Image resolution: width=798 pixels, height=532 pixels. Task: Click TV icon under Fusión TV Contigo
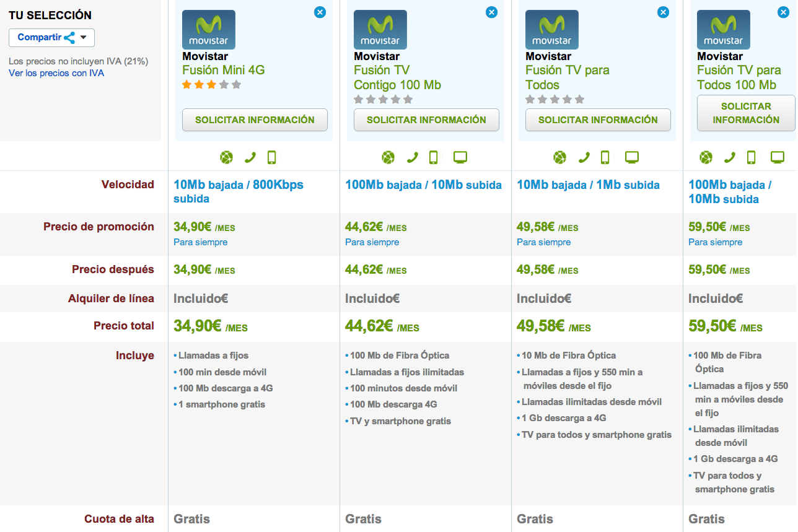460,158
